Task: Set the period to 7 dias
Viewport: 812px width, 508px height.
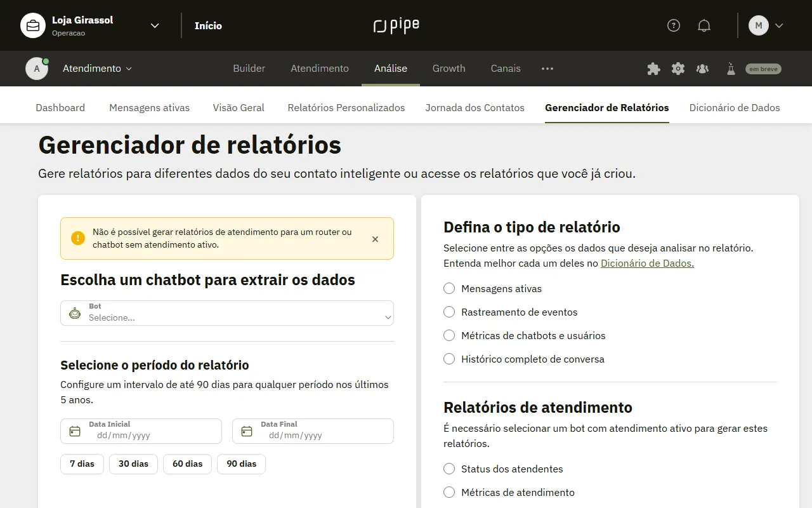Action: click(82, 464)
